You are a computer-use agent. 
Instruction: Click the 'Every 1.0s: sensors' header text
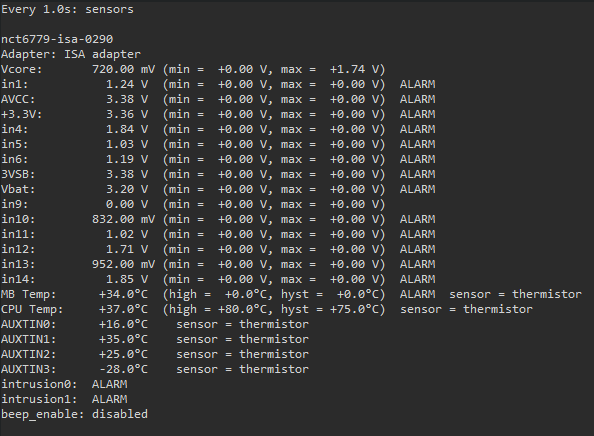tap(67, 9)
